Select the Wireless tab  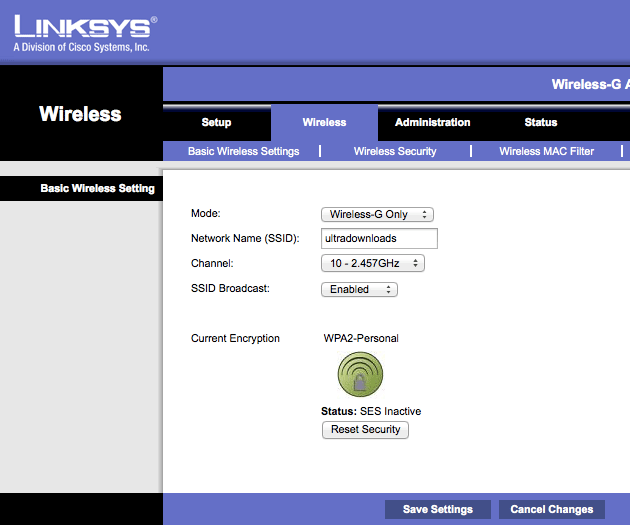[324, 122]
